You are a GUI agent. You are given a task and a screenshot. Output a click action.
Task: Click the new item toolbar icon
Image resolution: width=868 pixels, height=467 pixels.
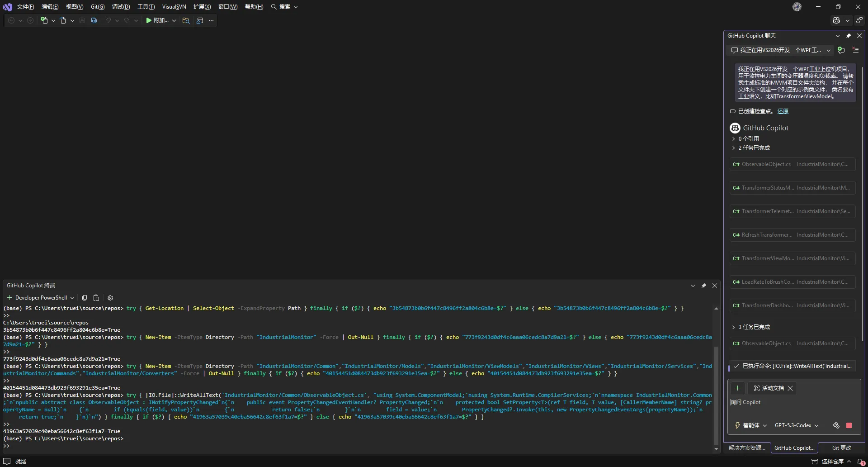point(44,20)
